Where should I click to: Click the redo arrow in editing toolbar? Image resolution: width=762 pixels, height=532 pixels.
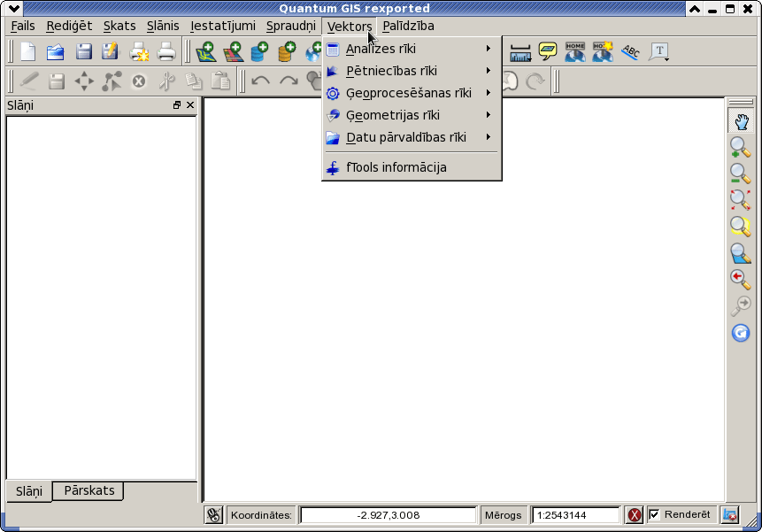pyautogui.click(x=289, y=81)
